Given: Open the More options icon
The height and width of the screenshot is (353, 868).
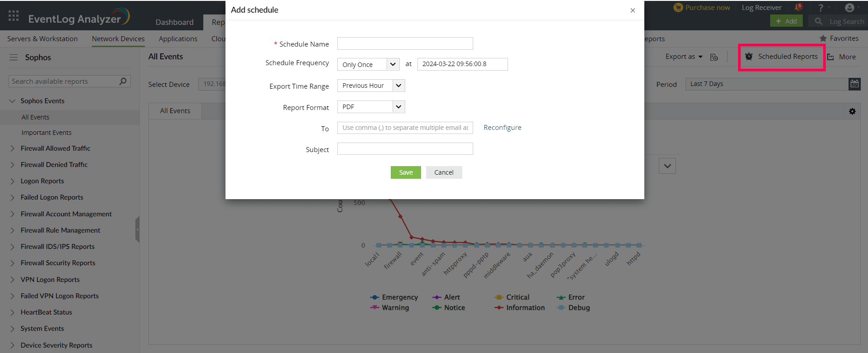Looking at the screenshot, I should 831,57.
